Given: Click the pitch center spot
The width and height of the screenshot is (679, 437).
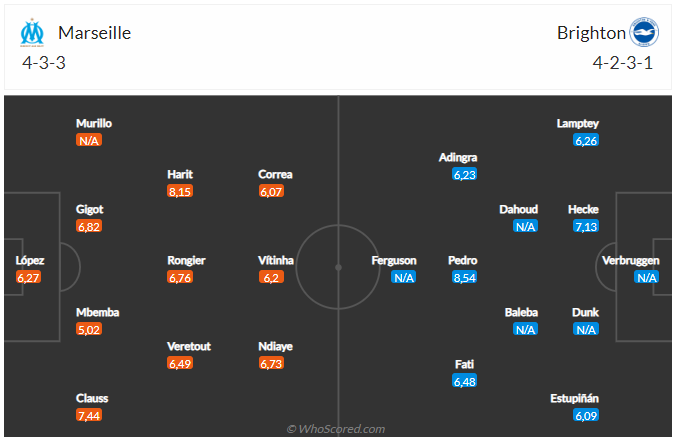Looking at the screenshot, I should [x=339, y=267].
